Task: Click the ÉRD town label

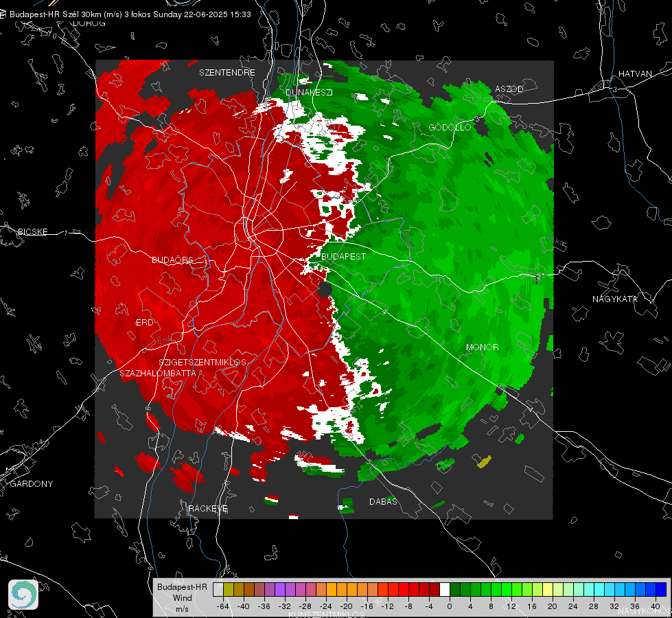Action: click(144, 323)
